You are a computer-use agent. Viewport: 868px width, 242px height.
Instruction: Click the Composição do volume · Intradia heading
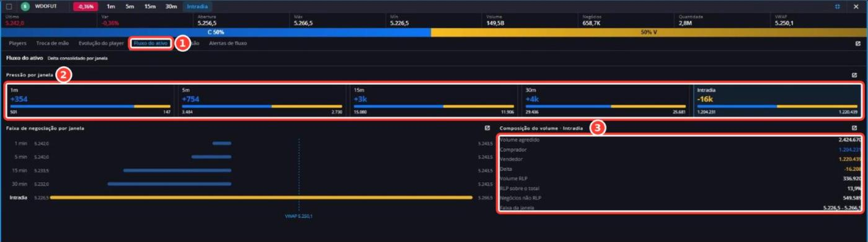point(541,128)
